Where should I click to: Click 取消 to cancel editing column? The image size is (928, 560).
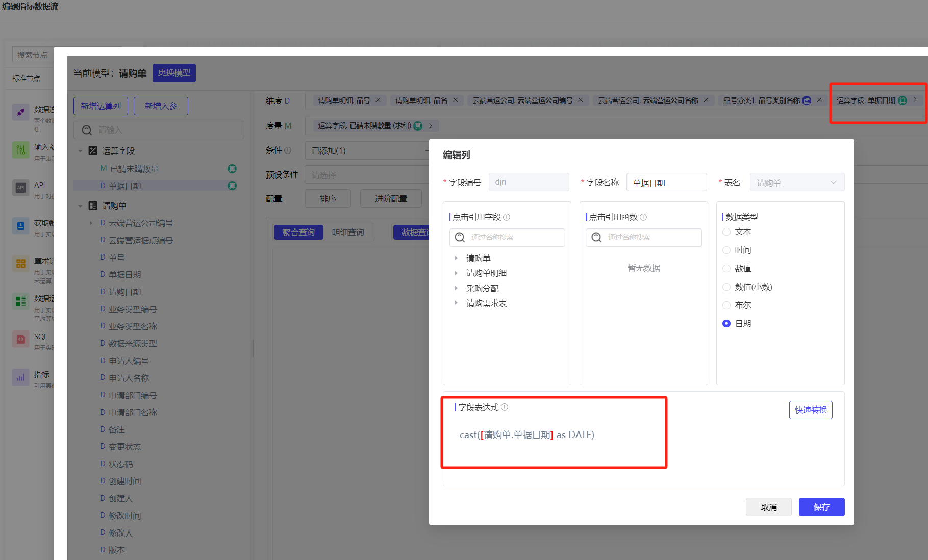click(x=769, y=507)
